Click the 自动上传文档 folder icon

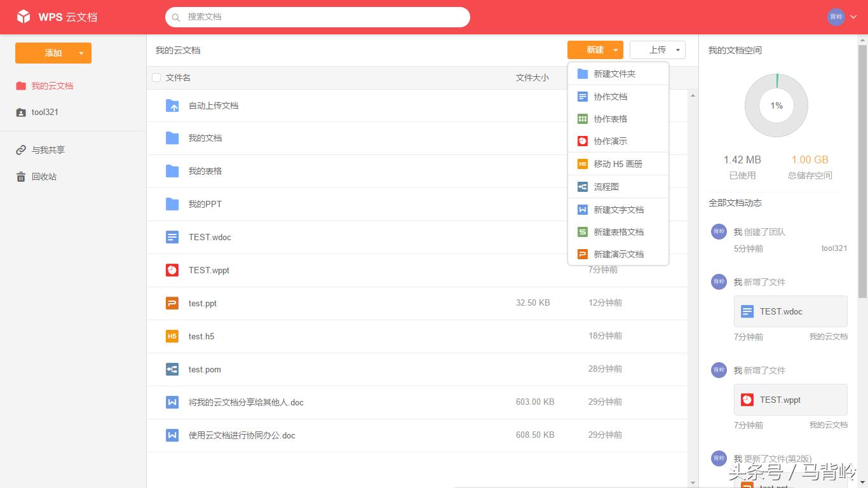pyautogui.click(x=172, y=105)
